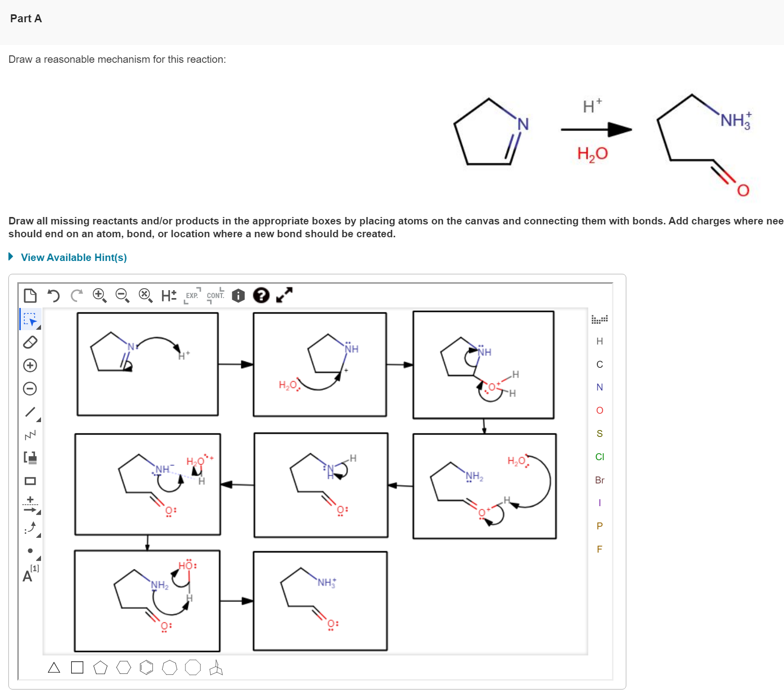
Task: Select the reaction arrow tool
Action: [x=30, y=505]
